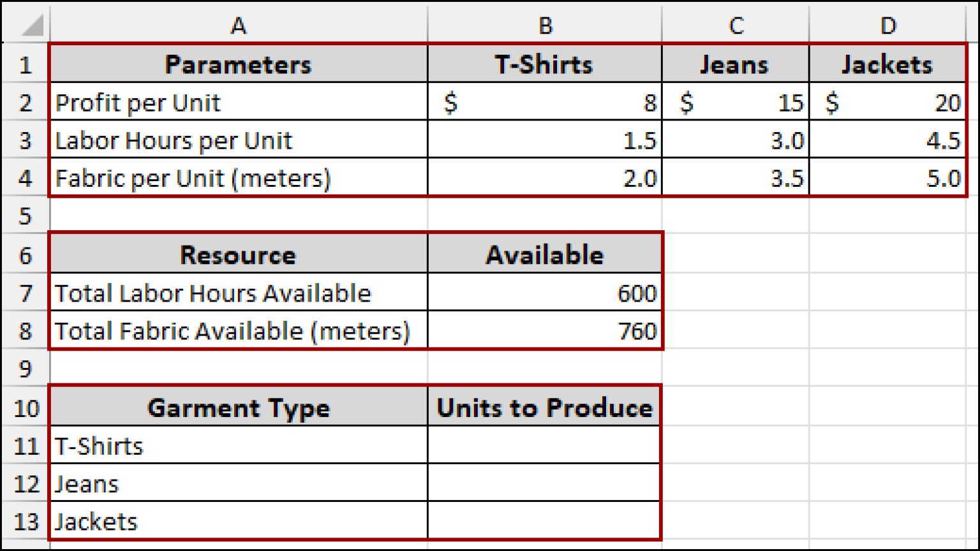Select the Available column header cell
Image resolution: width=980 pixels, height=551 pixels.
tap(545, 255)
